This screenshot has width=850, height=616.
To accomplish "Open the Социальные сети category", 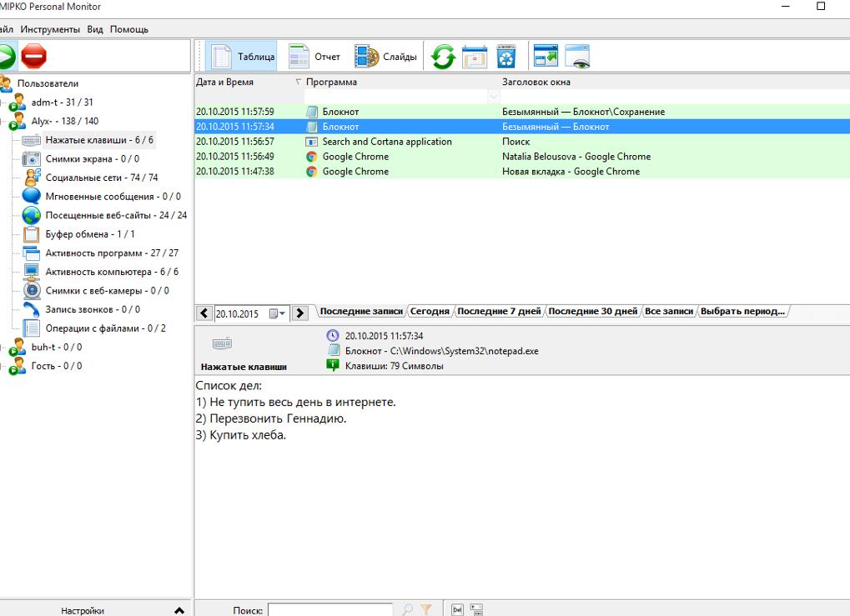I will pos(102,178).
